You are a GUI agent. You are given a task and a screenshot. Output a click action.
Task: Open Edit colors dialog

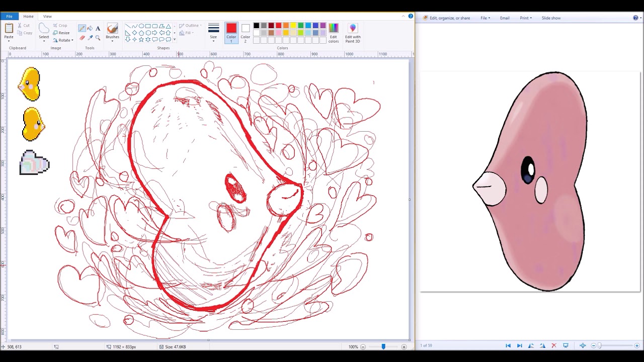pos(334,33)
